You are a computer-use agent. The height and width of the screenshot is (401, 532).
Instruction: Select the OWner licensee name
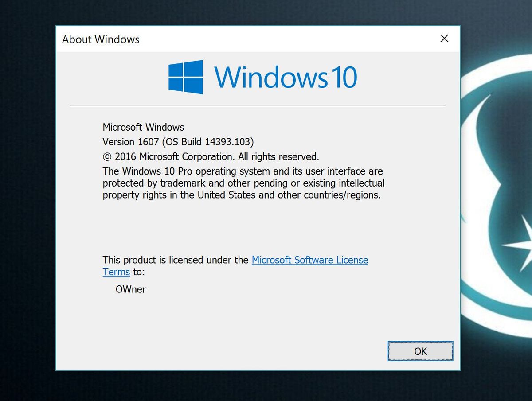130,289
